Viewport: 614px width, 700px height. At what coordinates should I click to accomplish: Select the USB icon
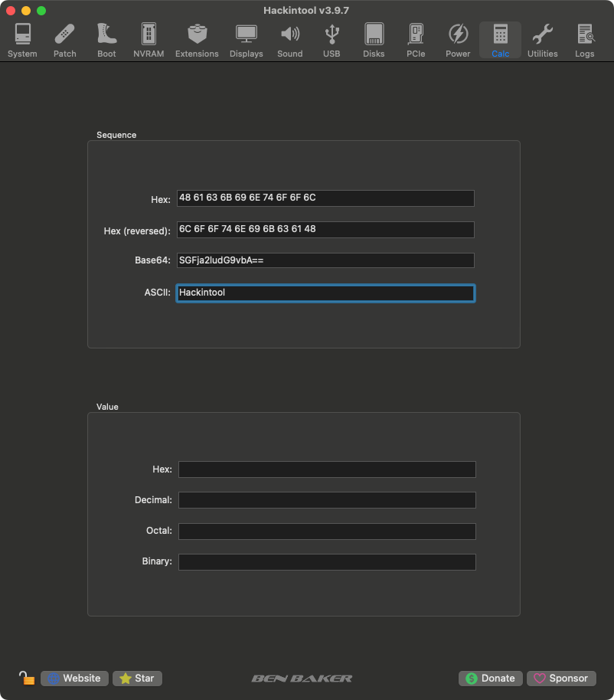331,34
